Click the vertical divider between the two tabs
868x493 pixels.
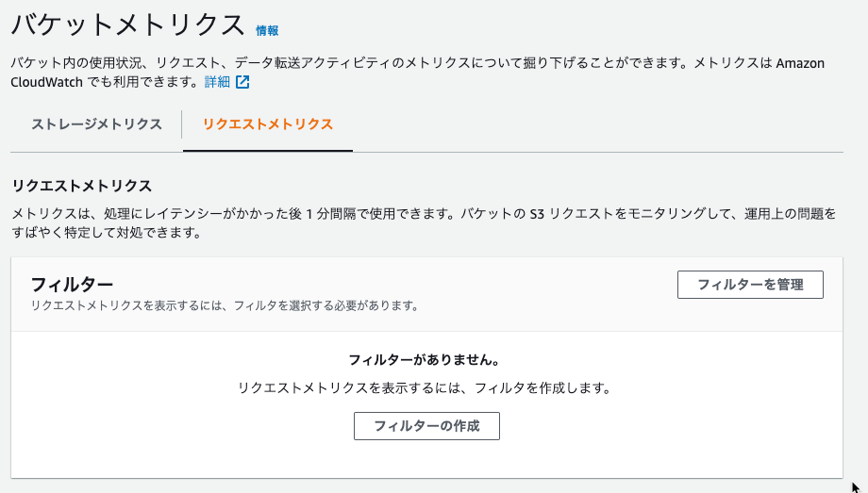tap(181, 124)
